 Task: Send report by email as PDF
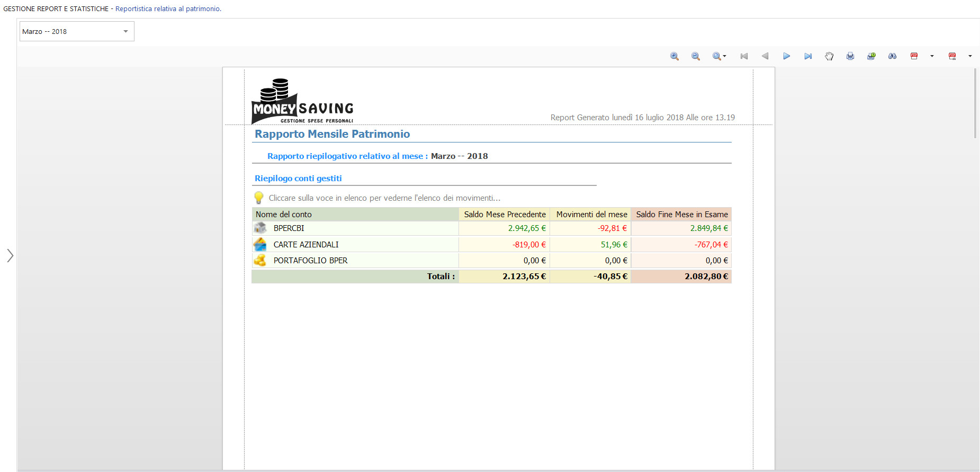(952, 56)
